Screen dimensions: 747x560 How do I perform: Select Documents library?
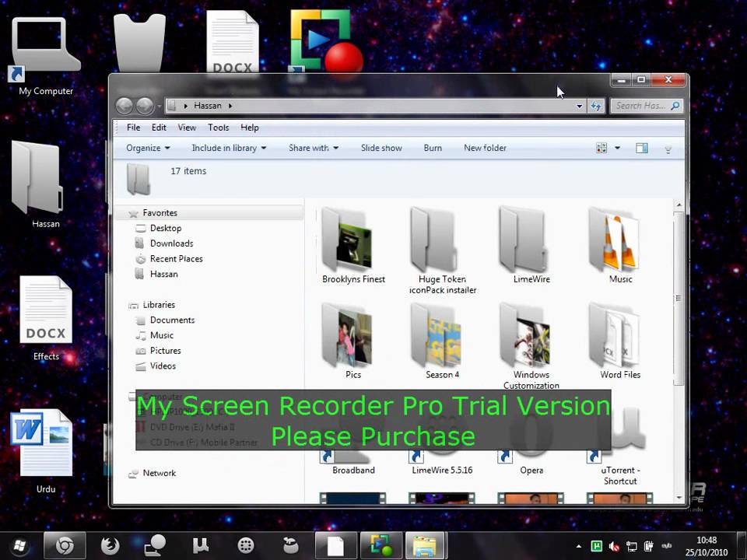coord(172,320)
